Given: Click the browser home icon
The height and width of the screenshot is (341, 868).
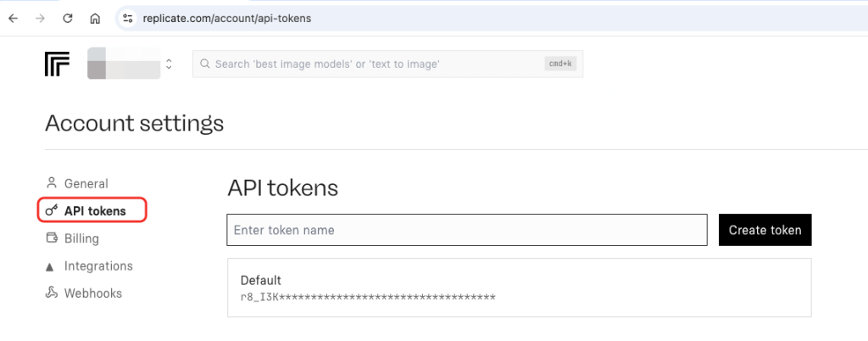Looking at the screenshot, I should [95, 18].
